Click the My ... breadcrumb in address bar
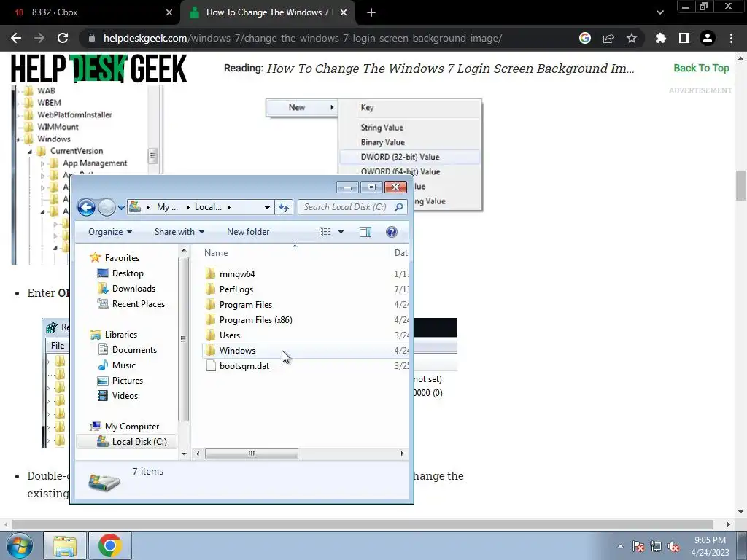Viewport: 747px width, 560px height. click(167, 207)
